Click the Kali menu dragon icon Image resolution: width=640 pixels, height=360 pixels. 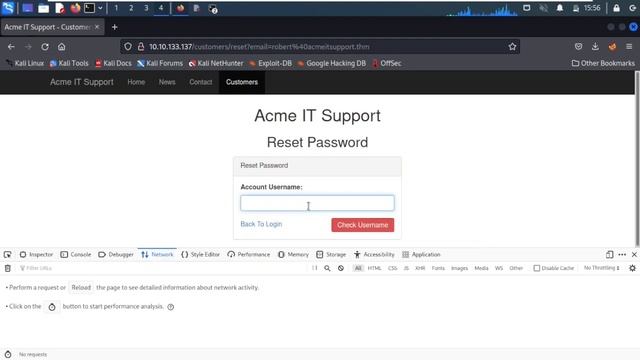(x=8, y=8)
